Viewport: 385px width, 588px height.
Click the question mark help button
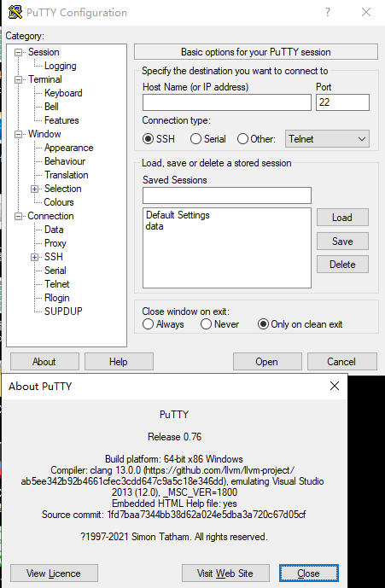coord(328,12)
